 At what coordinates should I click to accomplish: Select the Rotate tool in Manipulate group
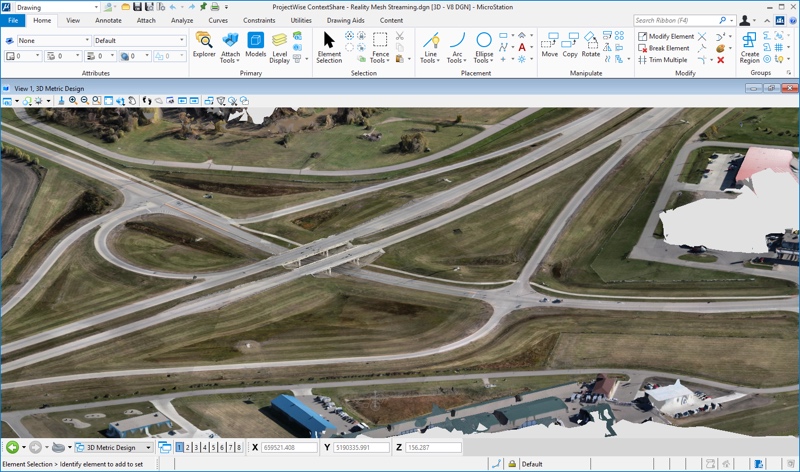pyautogui.click(x=591, y=45)
